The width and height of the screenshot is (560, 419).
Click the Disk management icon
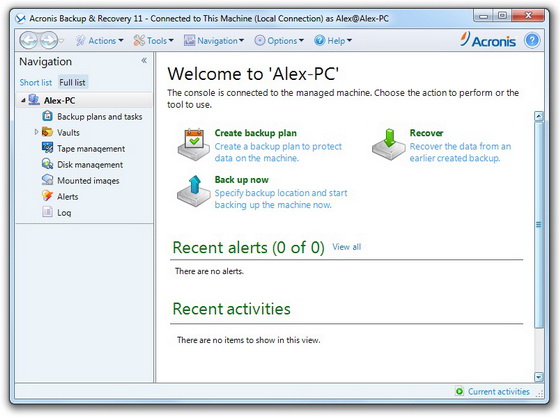pos(48,164)
